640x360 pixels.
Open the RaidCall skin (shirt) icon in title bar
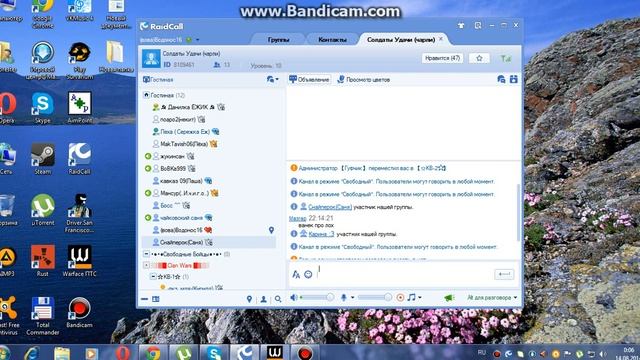point(461,26)
